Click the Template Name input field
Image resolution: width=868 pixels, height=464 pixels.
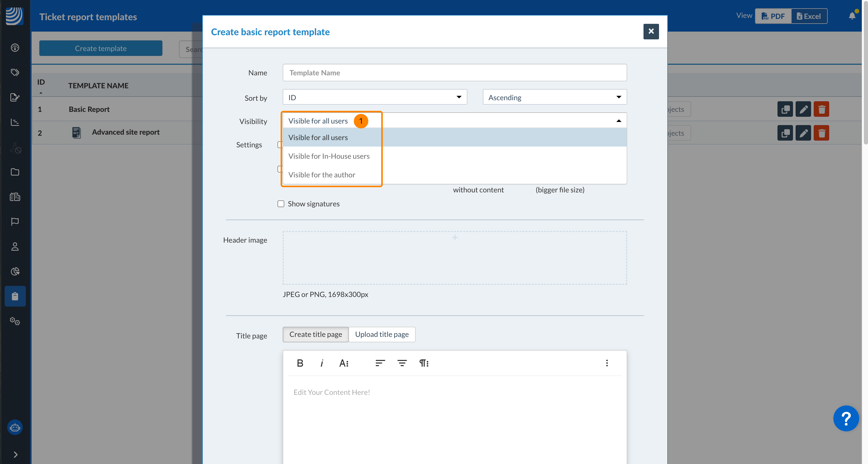click(x=454, y=72)
